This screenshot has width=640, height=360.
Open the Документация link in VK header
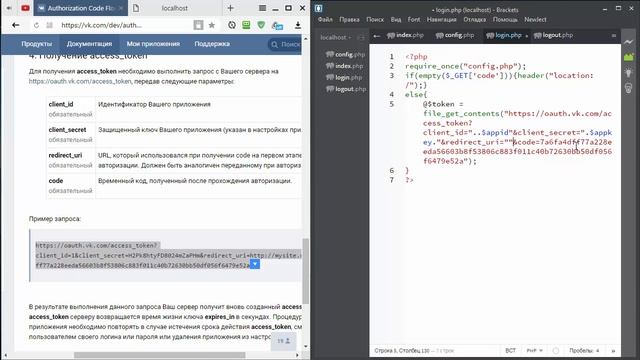click(89, 44)
